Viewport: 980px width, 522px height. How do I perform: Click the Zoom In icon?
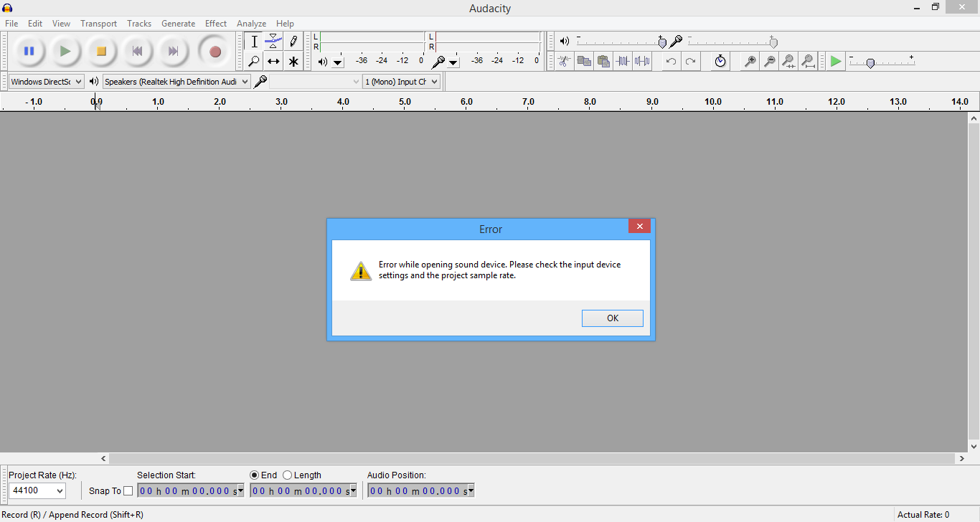pyautogui.click(x=750, y=61)
